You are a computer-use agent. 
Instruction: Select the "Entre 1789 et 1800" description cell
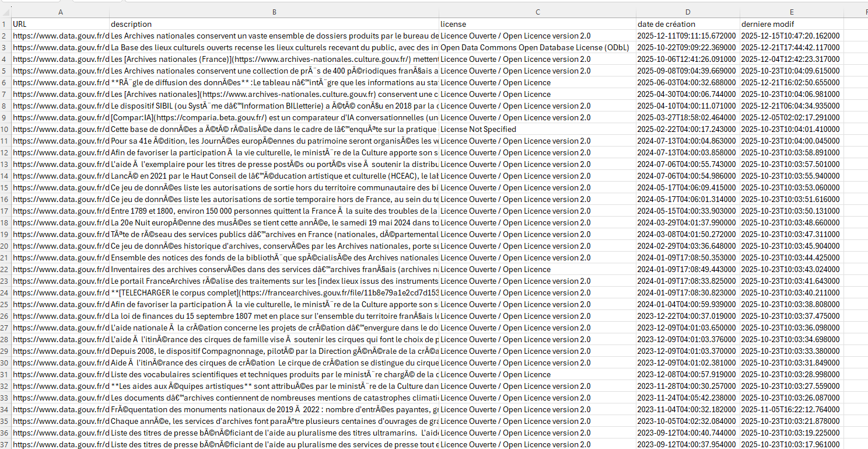point(274,211)
